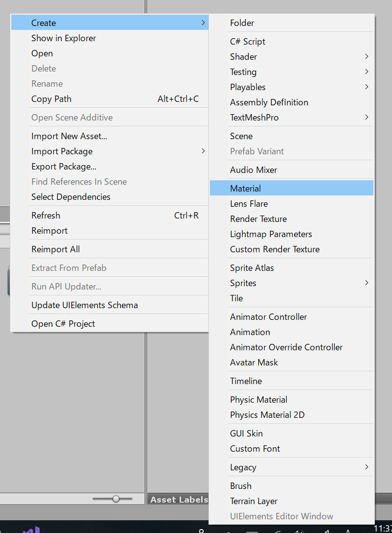Click Open C# Project
Image resolution: width=392 pixels, height=533 pixels.
pyautogui.click(x=63, y=324)
